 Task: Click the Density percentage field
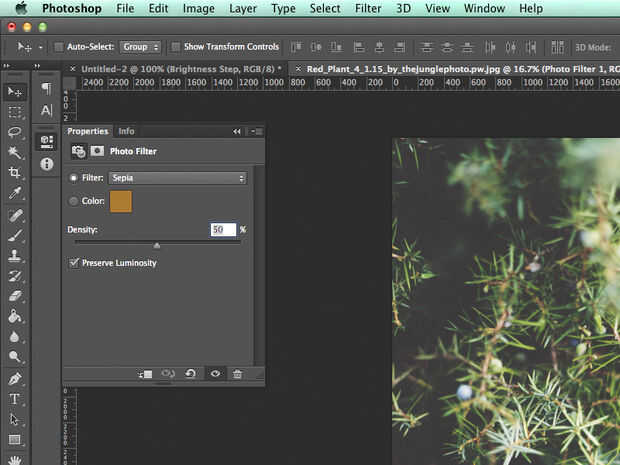tap(223, 229)
